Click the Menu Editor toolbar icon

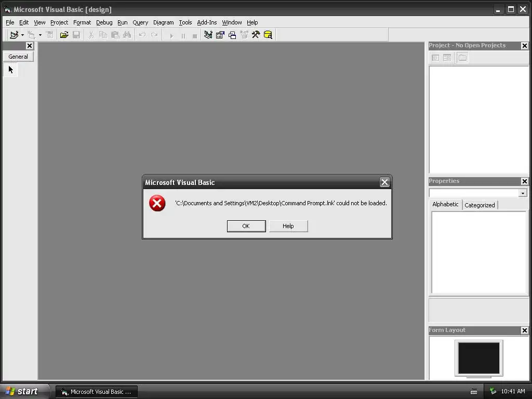[49, 35]
